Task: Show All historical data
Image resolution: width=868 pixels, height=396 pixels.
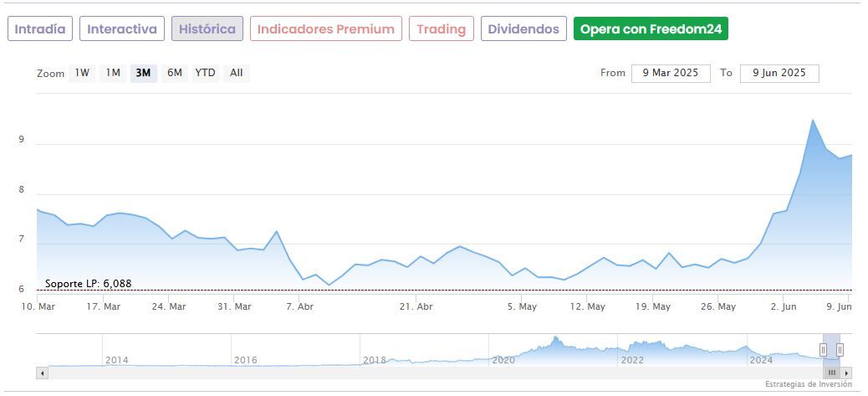Action: click(x=237, y=73)
